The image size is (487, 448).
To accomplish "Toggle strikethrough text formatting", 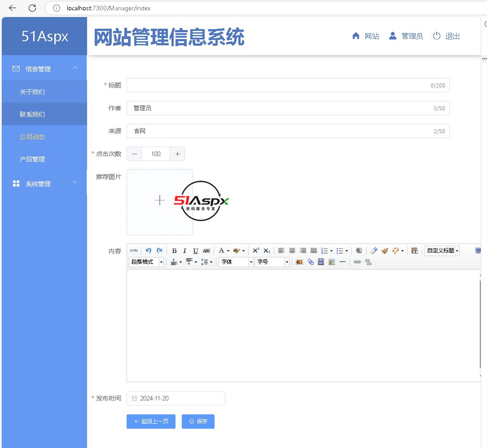I will coord(206,251).
